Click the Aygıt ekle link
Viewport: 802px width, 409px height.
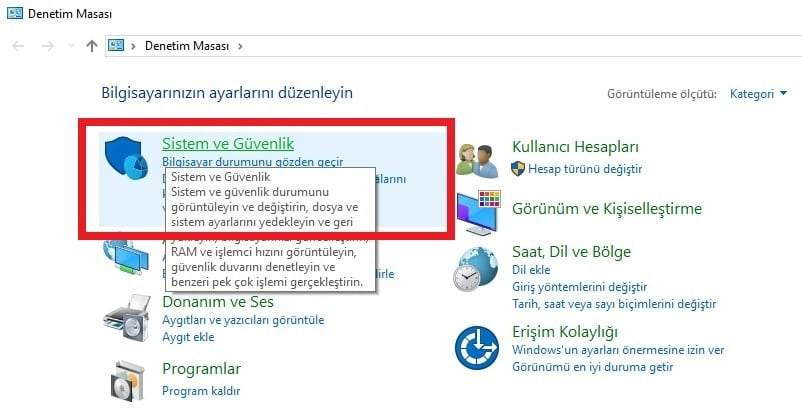click(x=188, y=337)
